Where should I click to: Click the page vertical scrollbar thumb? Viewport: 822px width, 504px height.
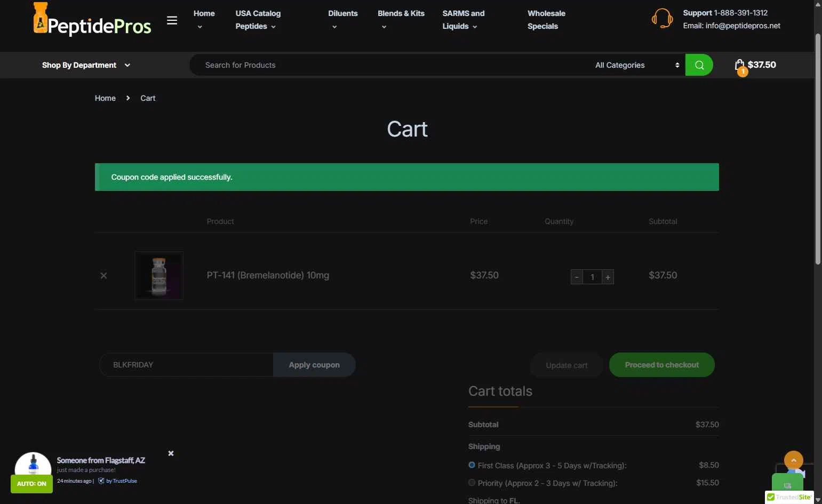pos(818,149)
